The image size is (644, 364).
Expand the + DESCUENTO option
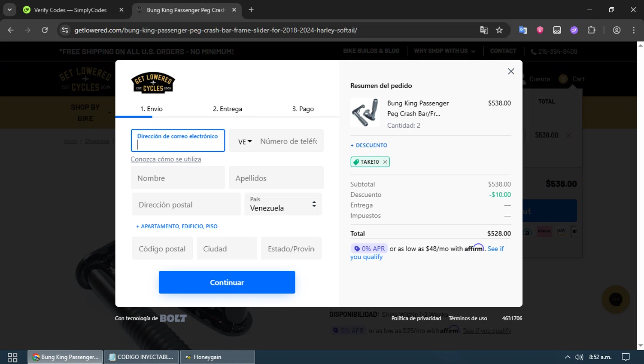pyautogui.click(x=369, y=145)
